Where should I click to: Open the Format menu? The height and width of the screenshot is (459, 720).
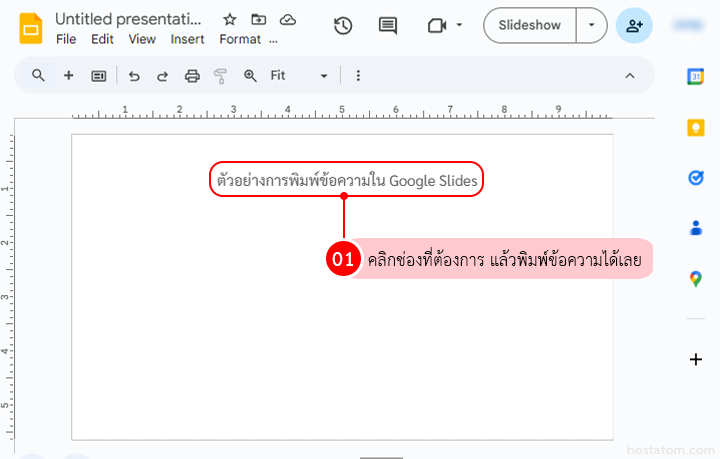click(240, 39)
